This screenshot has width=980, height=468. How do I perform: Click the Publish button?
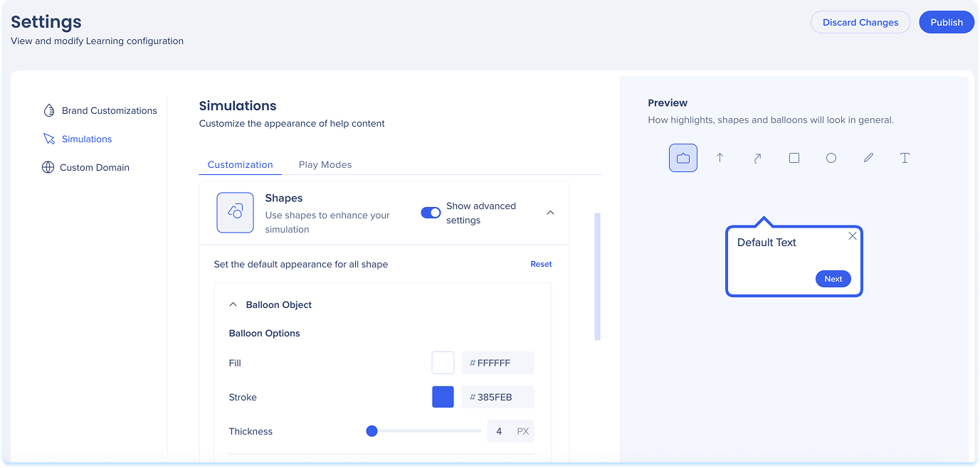pyautogui.click(x=946, y=22)
